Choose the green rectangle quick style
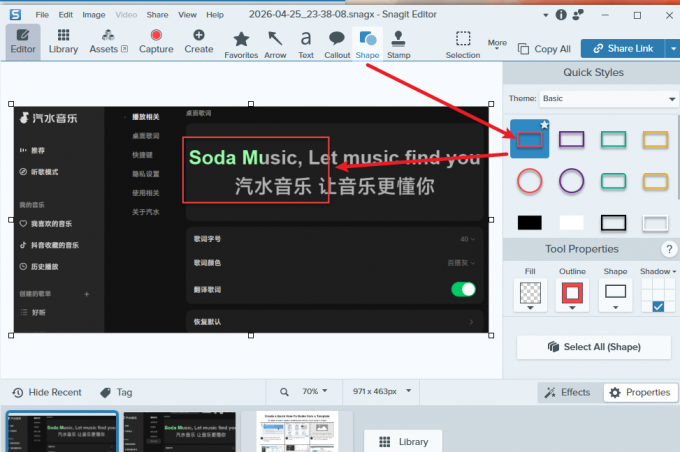The width and height of the screenshot is (680, 452). click(614, 139)
